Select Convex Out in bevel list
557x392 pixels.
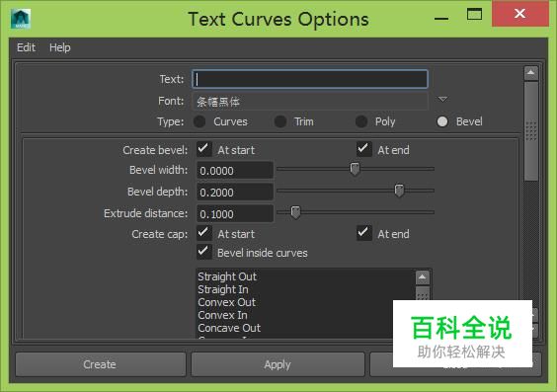(226, 302)
